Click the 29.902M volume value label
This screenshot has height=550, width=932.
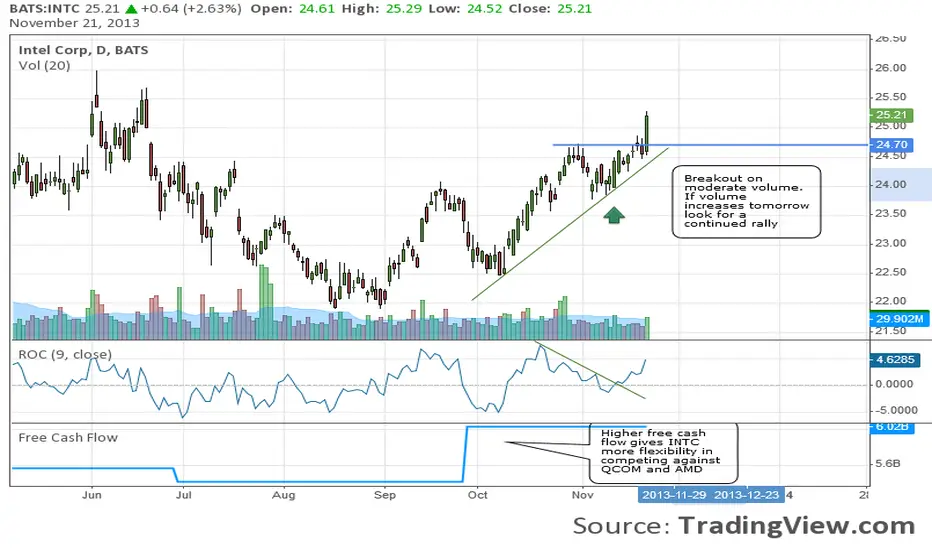coord(899,319)
